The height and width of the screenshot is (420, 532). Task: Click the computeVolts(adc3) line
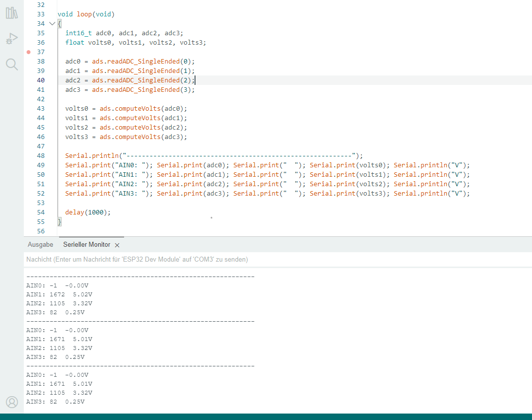(126, 137)
